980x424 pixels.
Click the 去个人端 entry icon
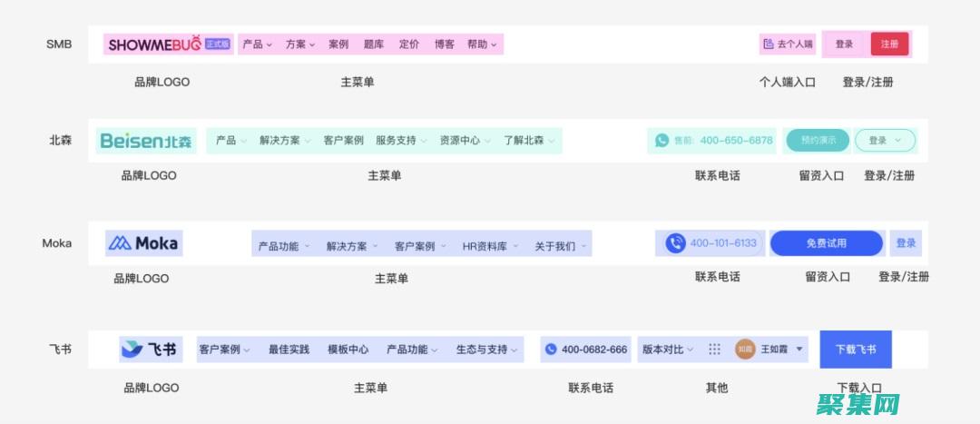pyautogui.click(x=769, y=44)
